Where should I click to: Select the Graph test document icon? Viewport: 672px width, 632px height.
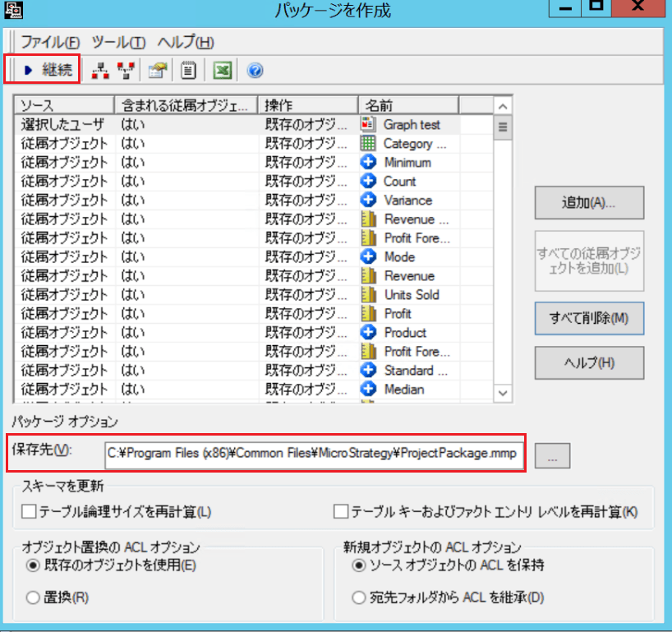[368, 124]
